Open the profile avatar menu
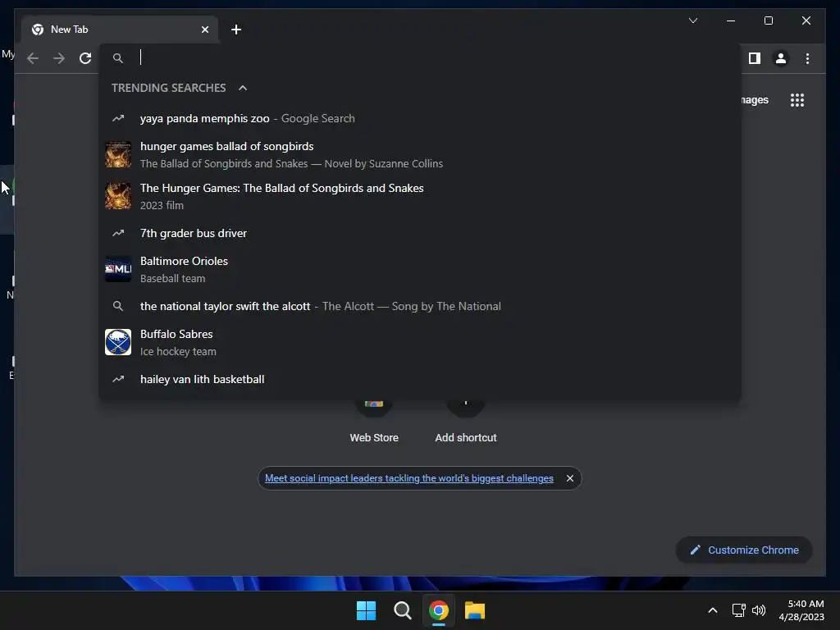This screenshot has height=630, width=840. coord(781,58)
